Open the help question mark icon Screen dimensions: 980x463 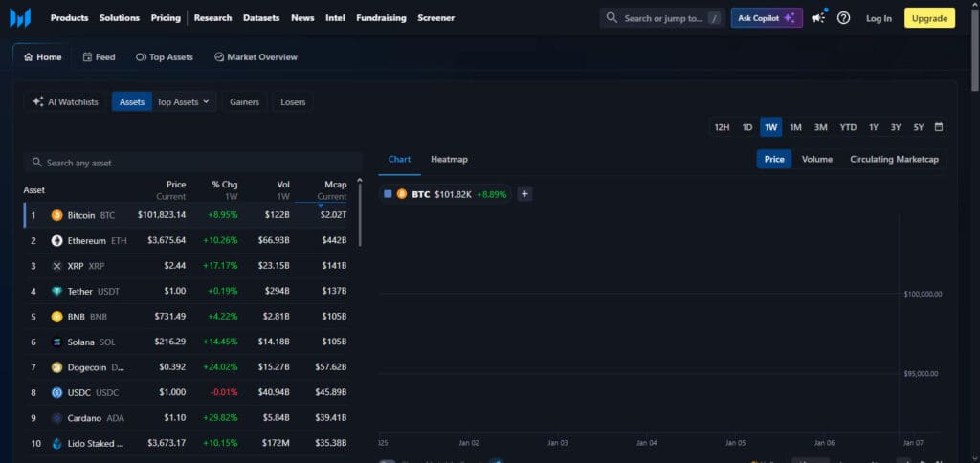click(843, 18)
